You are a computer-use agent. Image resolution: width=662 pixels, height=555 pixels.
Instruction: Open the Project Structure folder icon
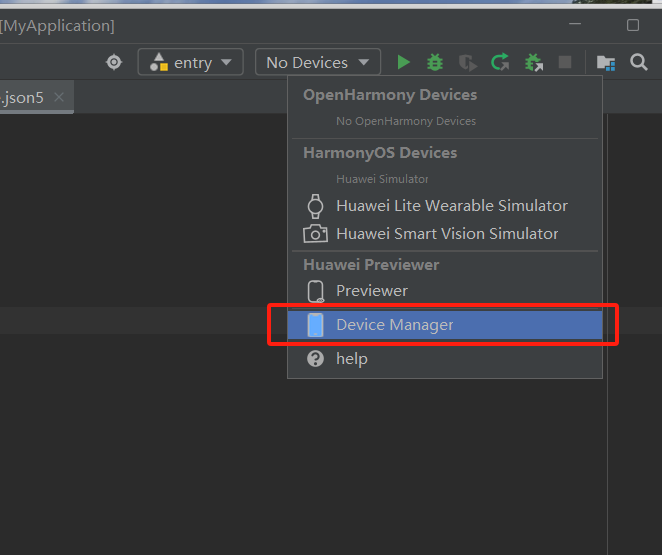(606, 63)
